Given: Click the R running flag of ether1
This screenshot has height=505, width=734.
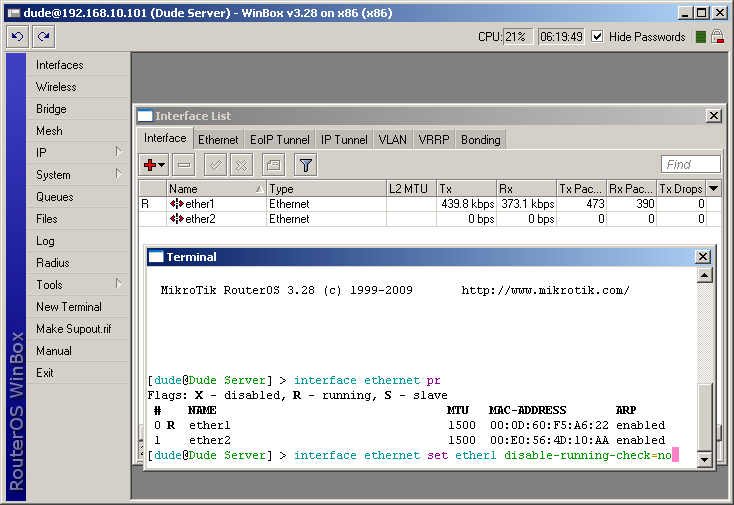Looking at the screenshot, I should coord(145,204).
